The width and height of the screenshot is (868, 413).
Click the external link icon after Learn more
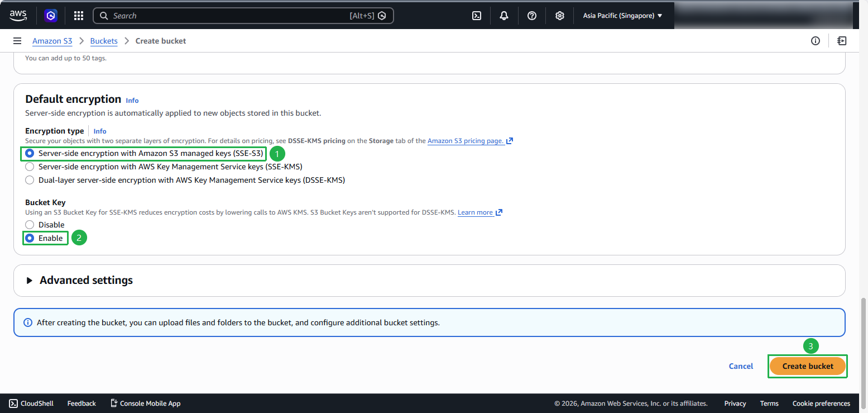499,212
